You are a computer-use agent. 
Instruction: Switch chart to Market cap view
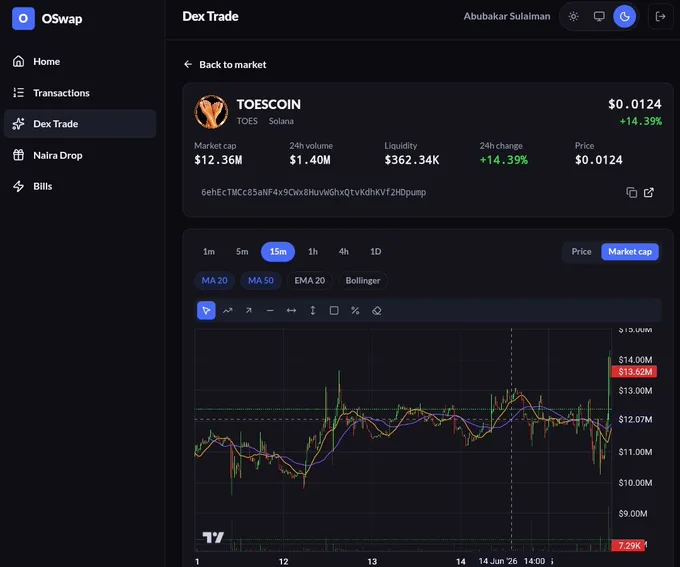630,252
